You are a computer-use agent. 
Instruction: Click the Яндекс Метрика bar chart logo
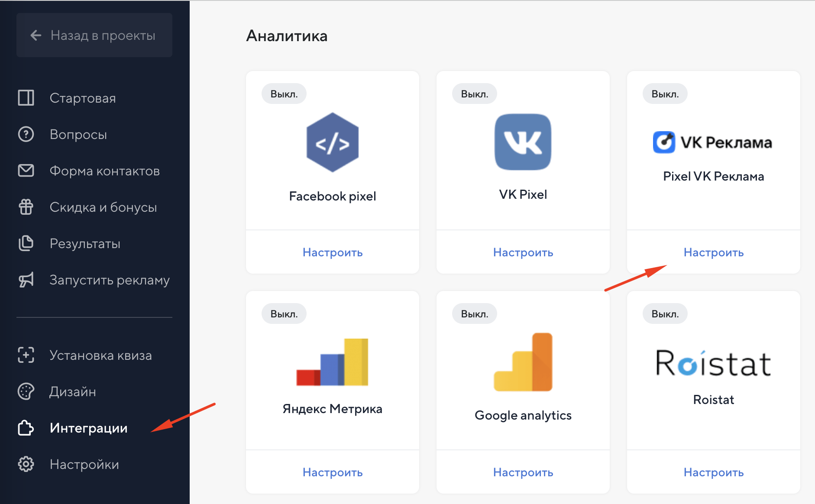332,362
